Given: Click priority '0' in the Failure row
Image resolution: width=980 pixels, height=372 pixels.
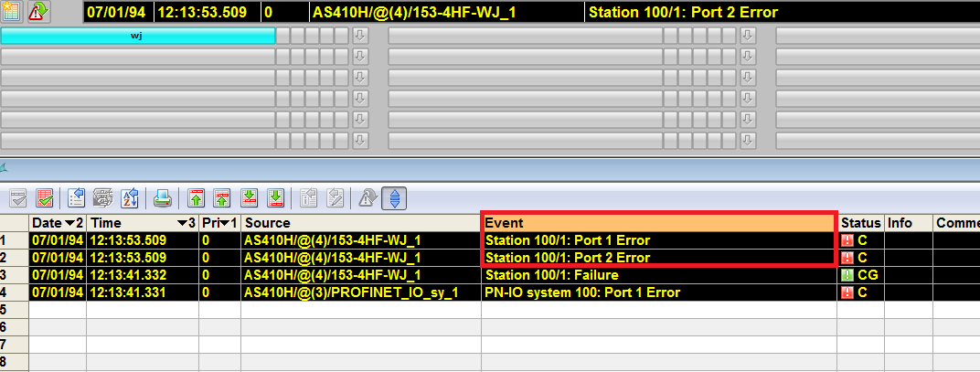Looking at the screenshot, I should click(220, 275).
